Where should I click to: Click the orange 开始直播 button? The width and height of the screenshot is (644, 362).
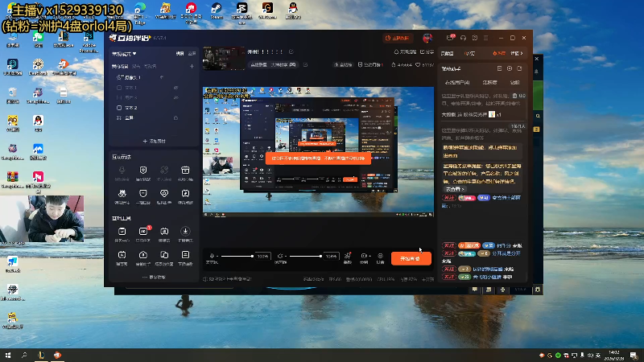pyautogui.click(x=411, y=258)
